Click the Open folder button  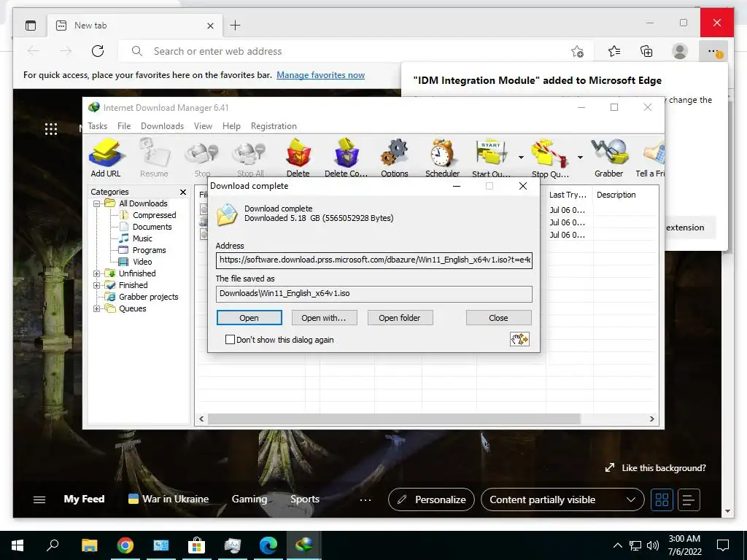tap(400, 318)
